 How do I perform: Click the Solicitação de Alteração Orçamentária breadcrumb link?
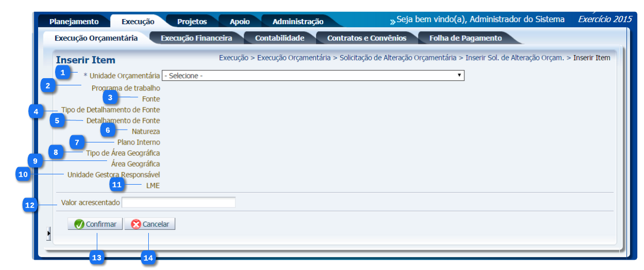(397, 58)
